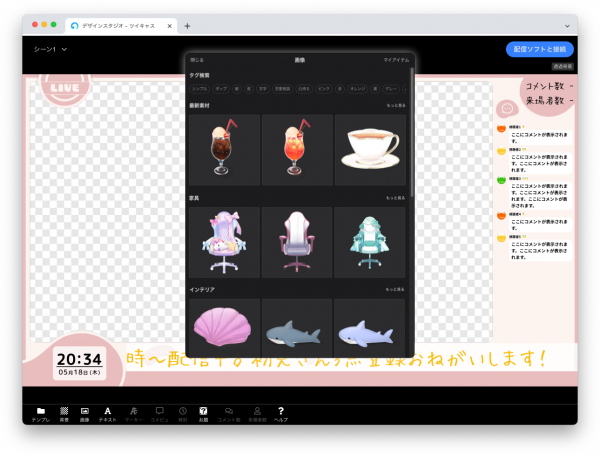Show more 家具 items via もっと見る

pyautogui.click(x=396, y=198)
